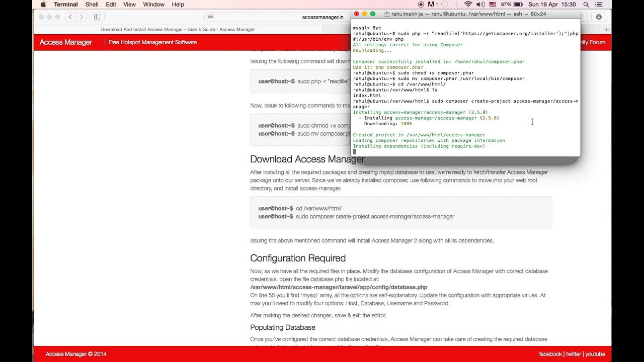Click the sudo composer create-project command text

375,216
